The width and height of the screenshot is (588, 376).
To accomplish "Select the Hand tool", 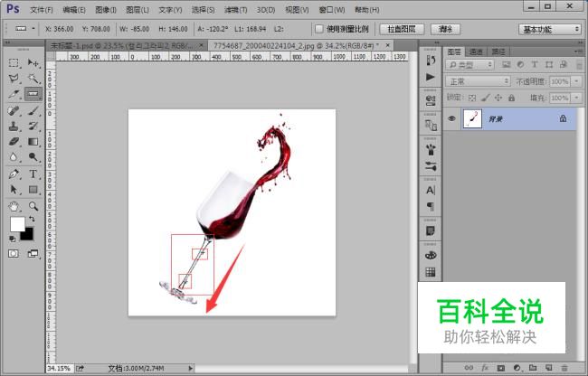I will coord(14,206).
